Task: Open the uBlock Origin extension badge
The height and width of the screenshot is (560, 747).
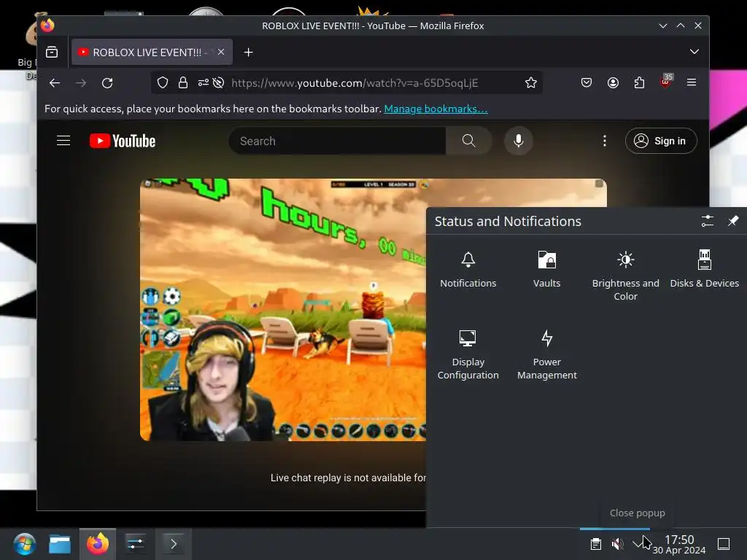Action: pos(666,82)
